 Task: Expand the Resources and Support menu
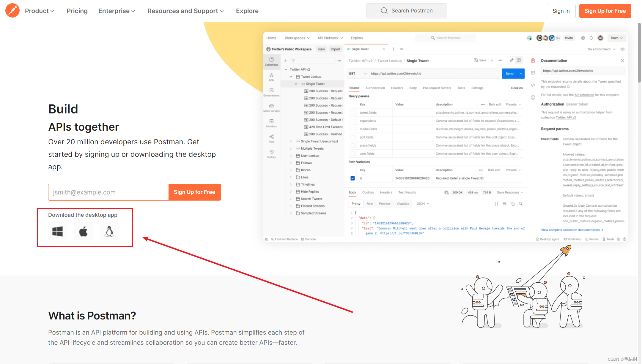[185, 11]
